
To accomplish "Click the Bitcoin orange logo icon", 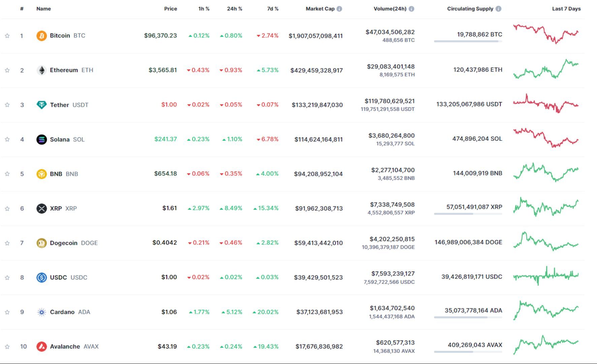I will 41,36.
